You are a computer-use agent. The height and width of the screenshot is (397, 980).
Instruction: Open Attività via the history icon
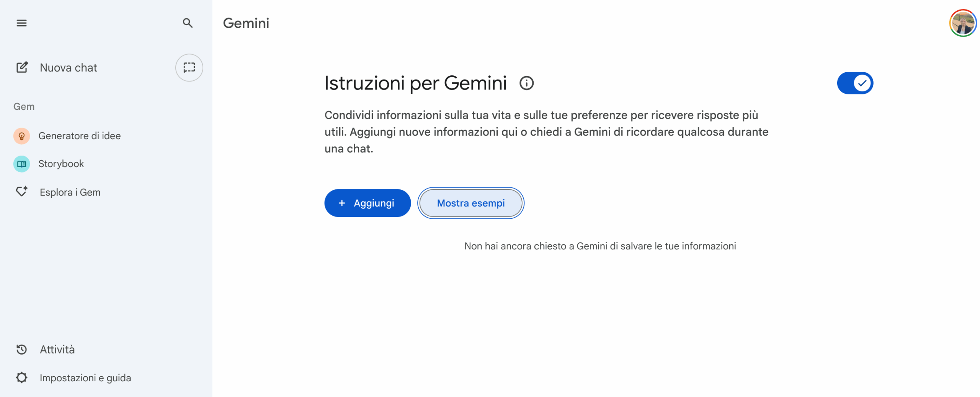pos(21,349)
